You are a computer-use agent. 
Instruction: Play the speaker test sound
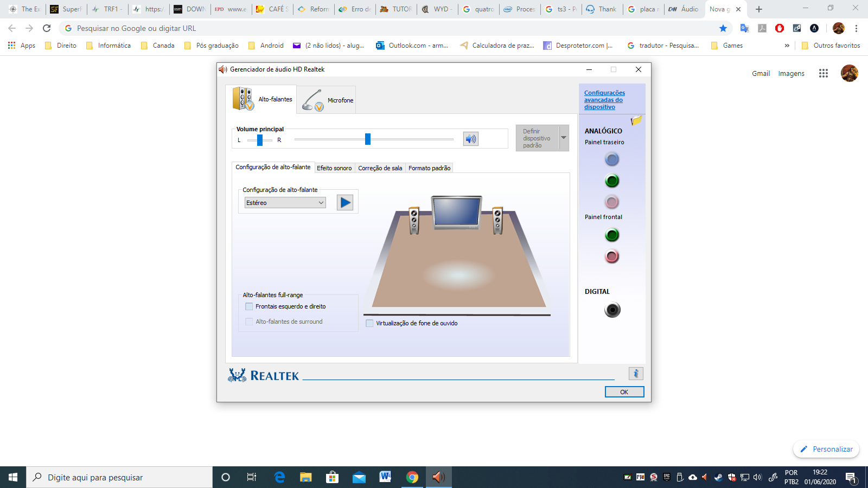point(345,203)
